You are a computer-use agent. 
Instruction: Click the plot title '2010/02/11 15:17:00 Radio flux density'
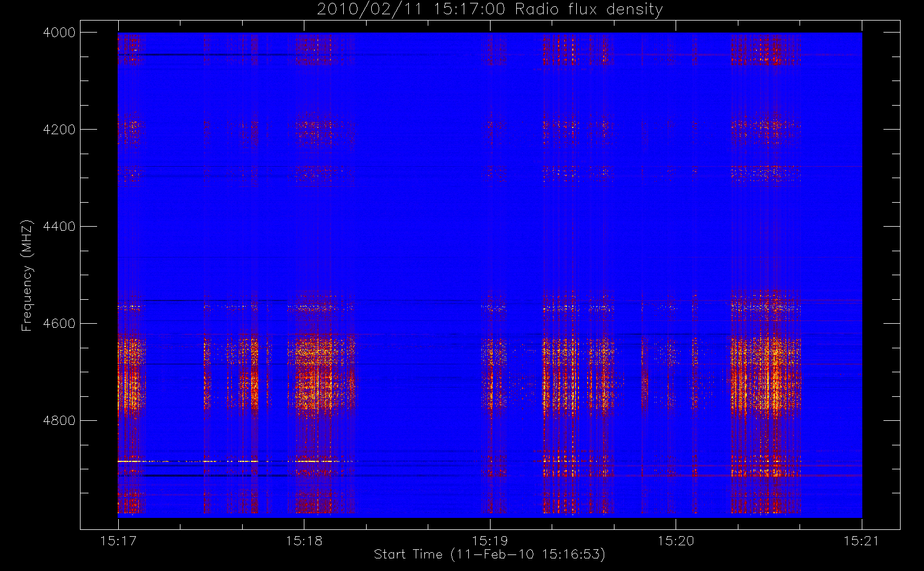(489, 10)
